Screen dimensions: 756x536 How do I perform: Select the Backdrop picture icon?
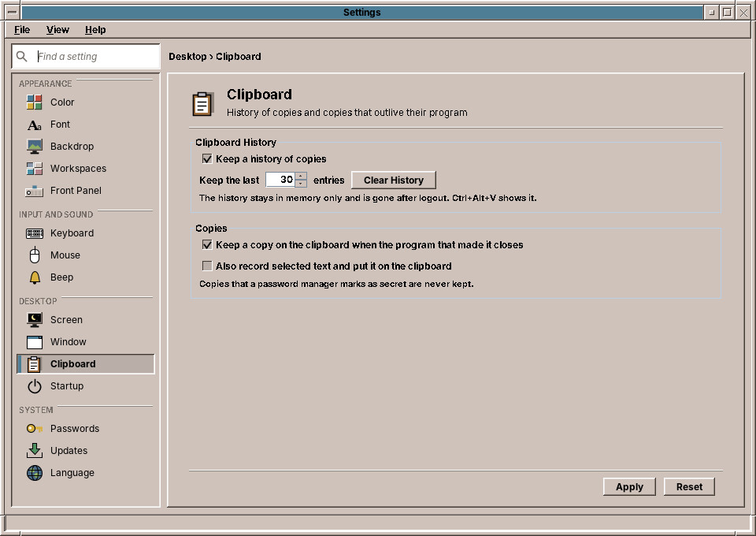(x=34, y=147)
